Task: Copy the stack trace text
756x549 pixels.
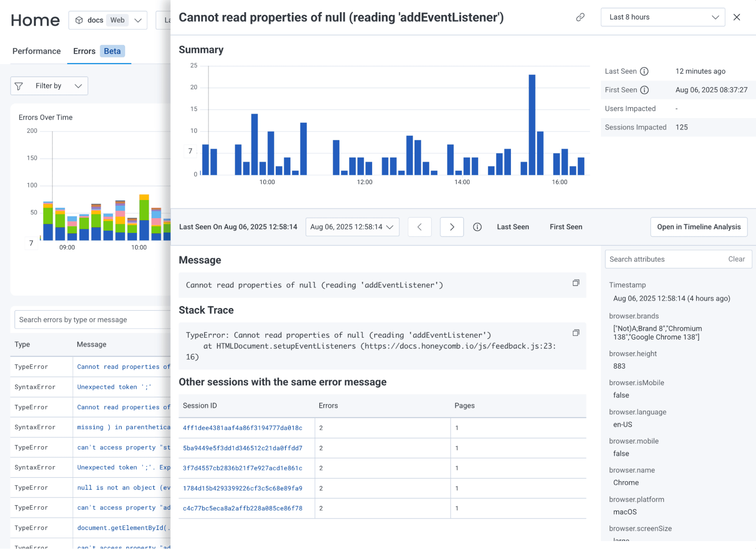Action: 576,333
